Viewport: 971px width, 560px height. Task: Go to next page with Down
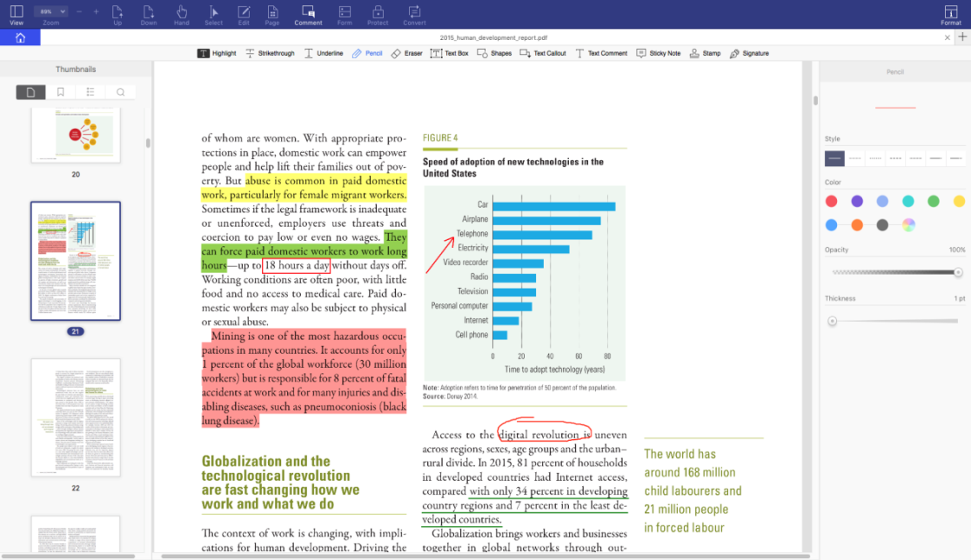(x=149, y=15)
